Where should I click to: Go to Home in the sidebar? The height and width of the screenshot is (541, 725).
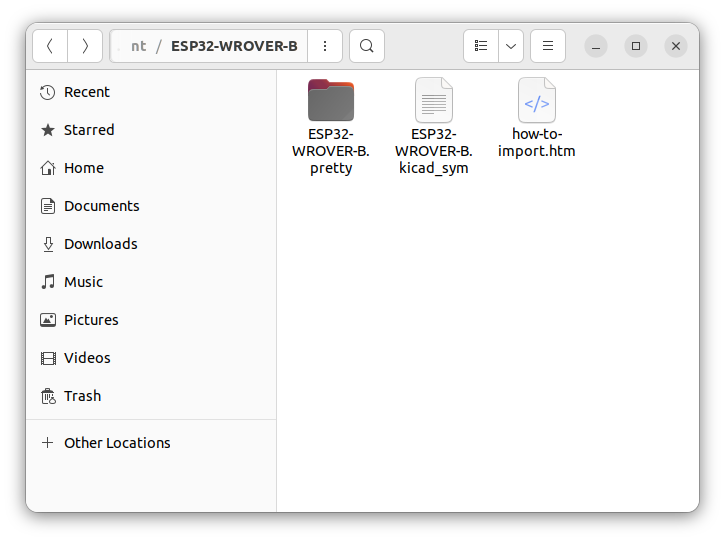coord(151,168)
